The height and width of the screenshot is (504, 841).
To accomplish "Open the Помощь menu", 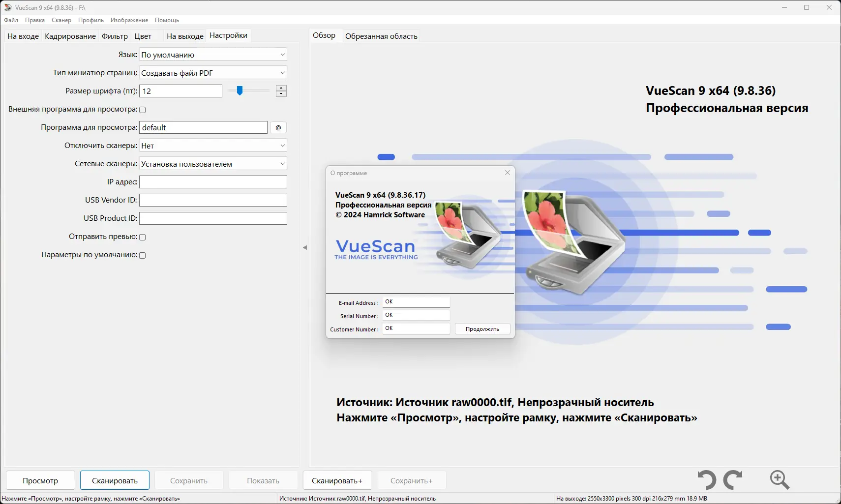I will [167, 20].
